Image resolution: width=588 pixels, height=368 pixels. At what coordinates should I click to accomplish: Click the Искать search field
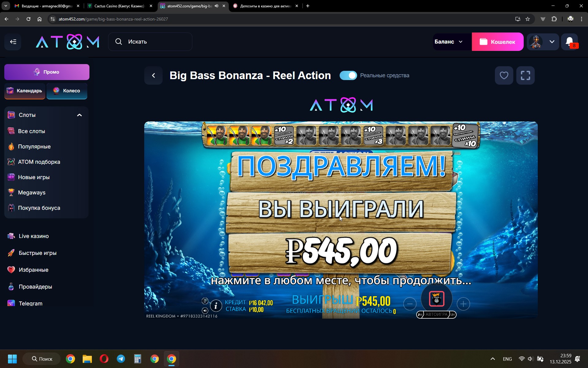pos(150,42)
